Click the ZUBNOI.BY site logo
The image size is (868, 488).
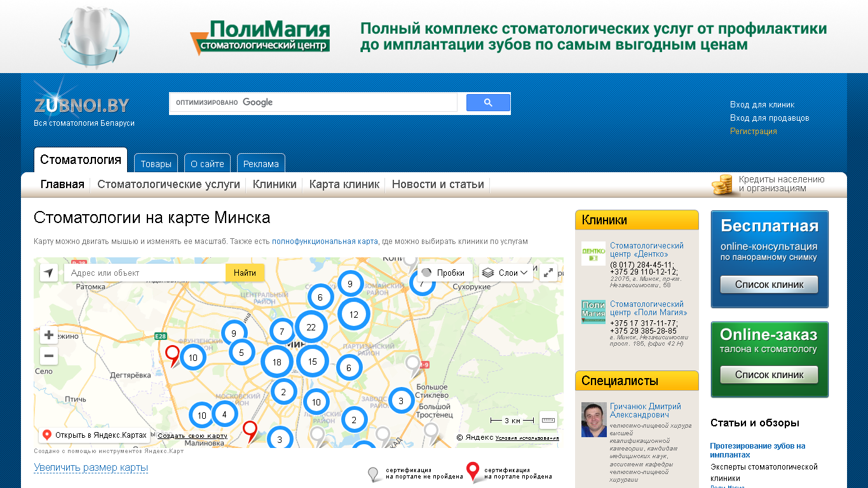[82, 105]
